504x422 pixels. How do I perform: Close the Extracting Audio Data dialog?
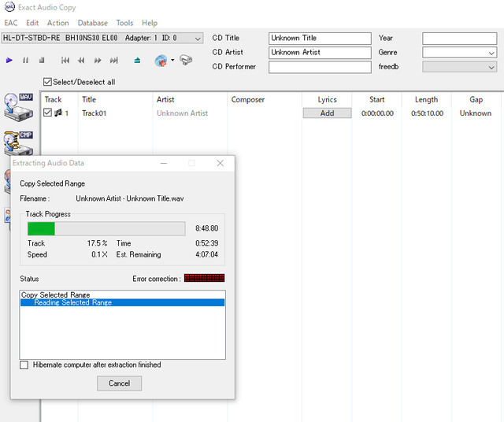(220, 163)
